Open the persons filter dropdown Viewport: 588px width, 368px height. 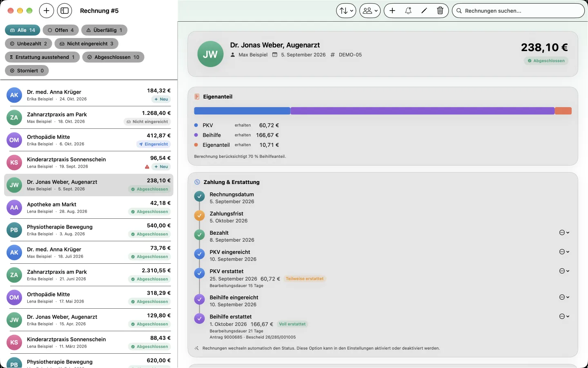pyautogui.click(x=370, y=11)
